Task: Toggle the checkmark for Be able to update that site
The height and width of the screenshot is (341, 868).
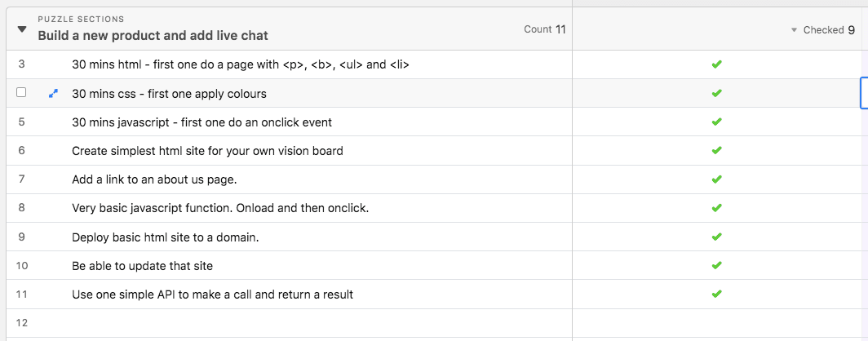Action: 716,266
